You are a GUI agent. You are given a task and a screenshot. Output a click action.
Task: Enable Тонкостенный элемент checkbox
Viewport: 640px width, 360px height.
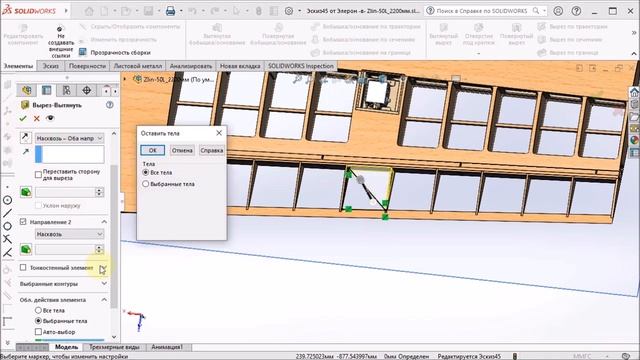23,267
